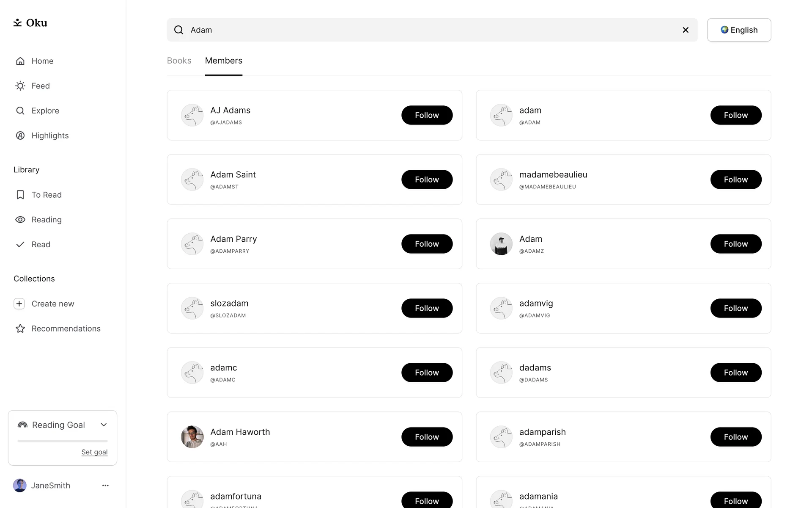Open the Highlights icon in sidebar
812x508 pixels.
[20, 135]
